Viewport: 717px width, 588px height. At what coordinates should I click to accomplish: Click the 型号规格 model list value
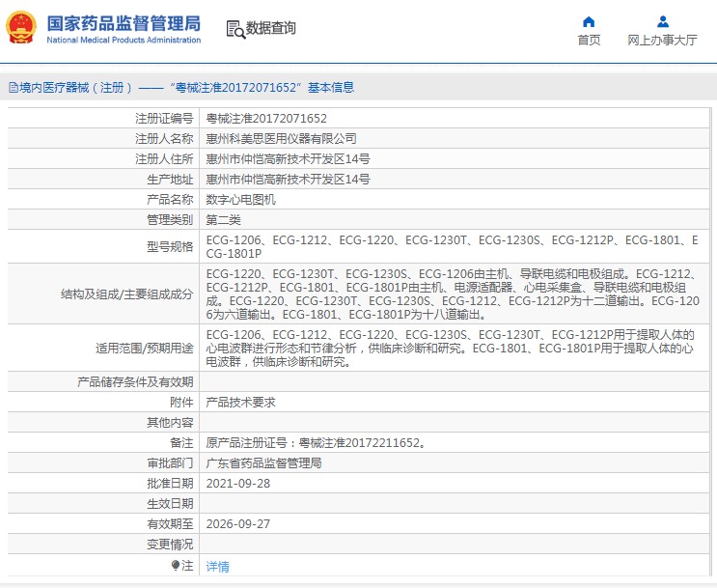(x=452, y=246)
